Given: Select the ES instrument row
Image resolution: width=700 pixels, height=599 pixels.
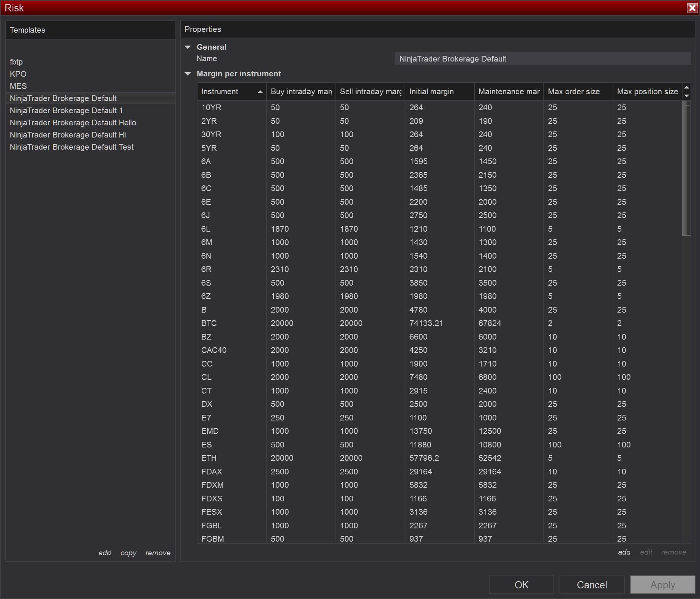Looking at the screenshot, I should [x=439, y=445].
